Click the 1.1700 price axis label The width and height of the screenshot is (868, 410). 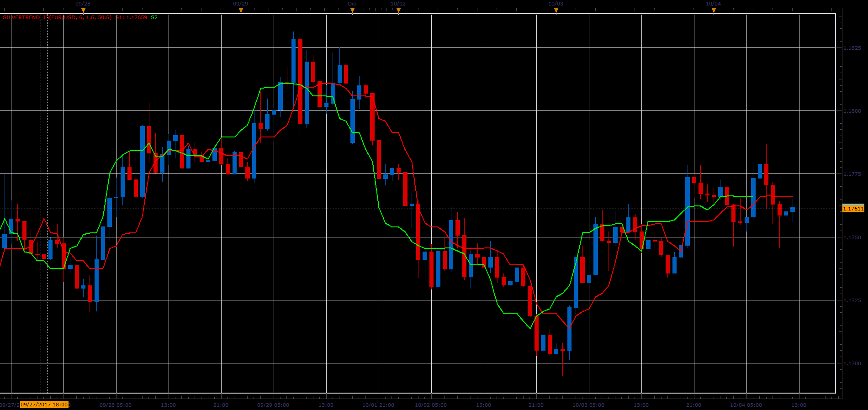pyautogui.click(x=852, y=363)
